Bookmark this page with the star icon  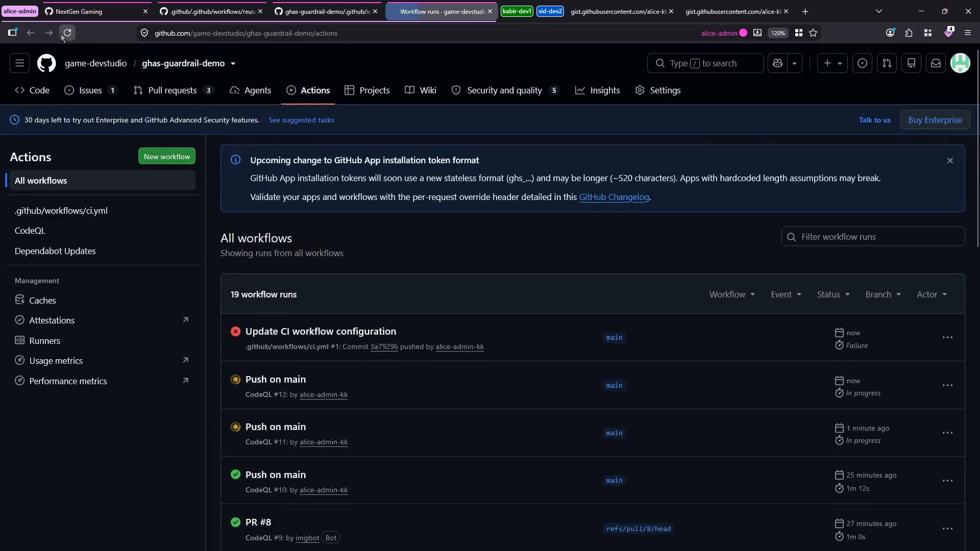pos(813,33)
